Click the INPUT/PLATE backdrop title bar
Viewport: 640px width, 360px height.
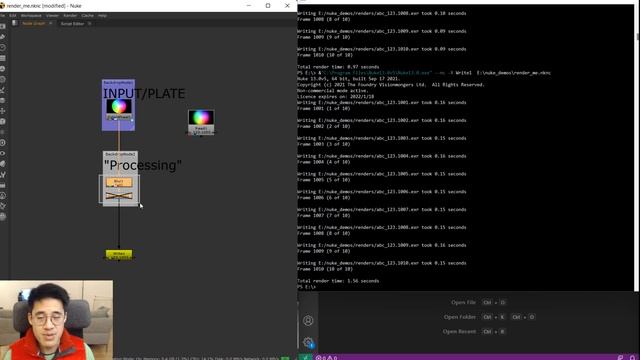118,82
